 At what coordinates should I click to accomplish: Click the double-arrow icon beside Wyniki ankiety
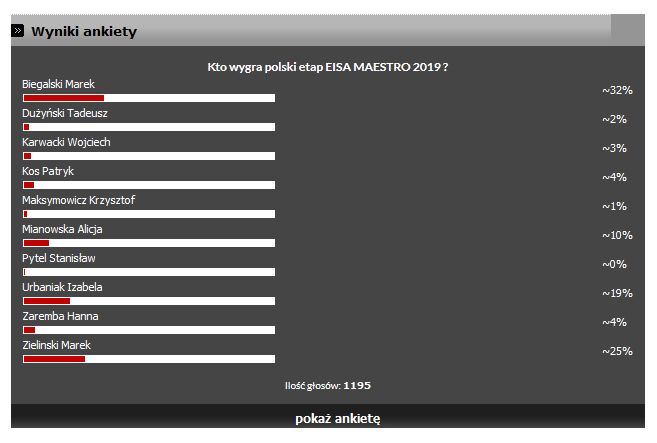(x=18, y=31)
